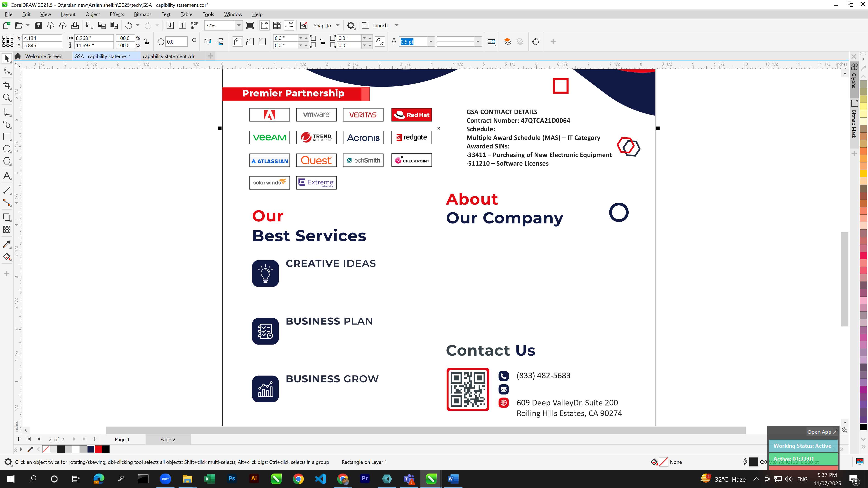Open the line style dropdown
Image resolution: width=868 pixels, height=488 pixels.
point(478,41)
